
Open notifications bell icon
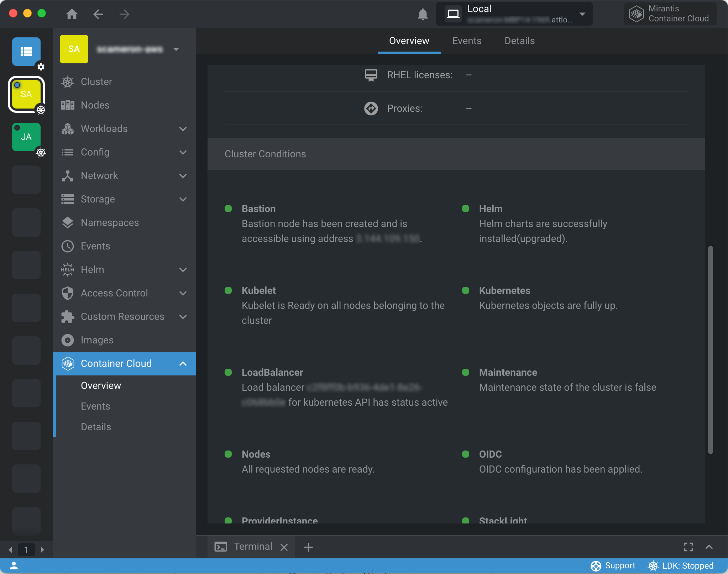click(x=423, y=15)
